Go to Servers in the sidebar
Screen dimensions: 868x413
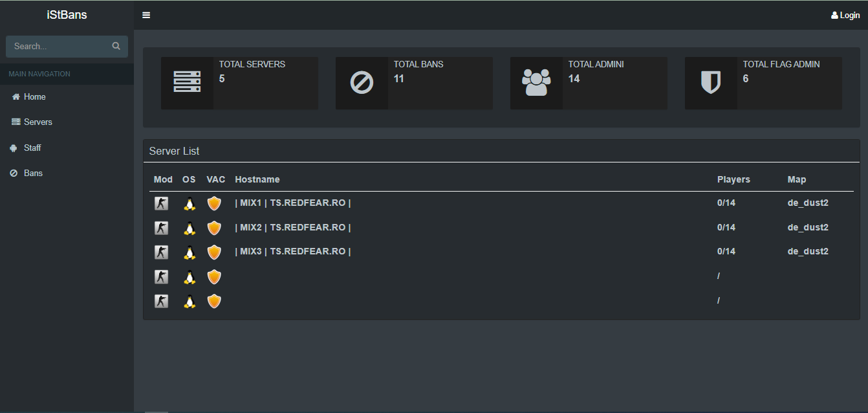click(x=38, y=122)
